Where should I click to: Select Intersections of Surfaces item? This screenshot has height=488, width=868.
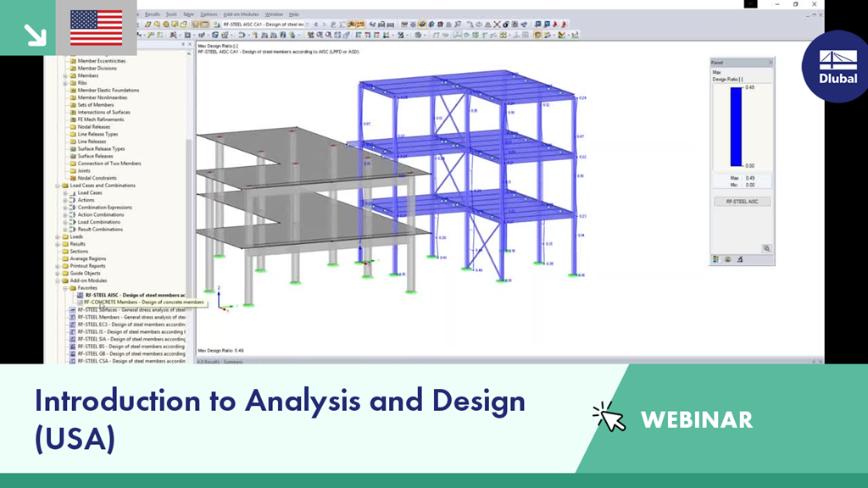103,112
